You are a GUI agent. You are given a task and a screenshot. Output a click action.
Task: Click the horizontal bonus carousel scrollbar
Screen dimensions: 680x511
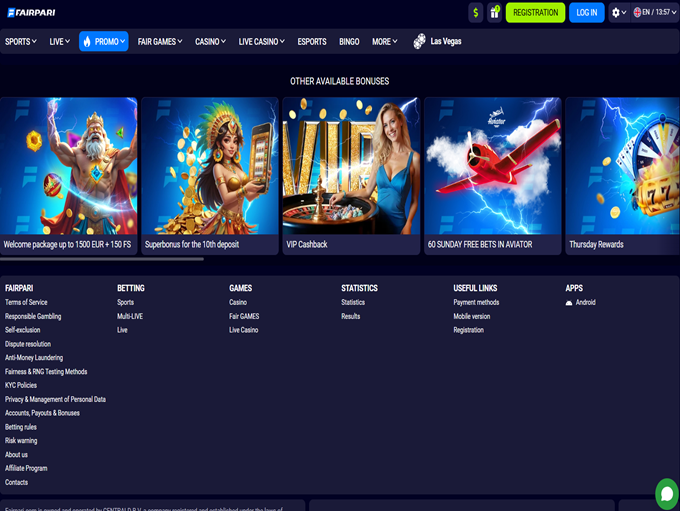click(x=102, y=259)
